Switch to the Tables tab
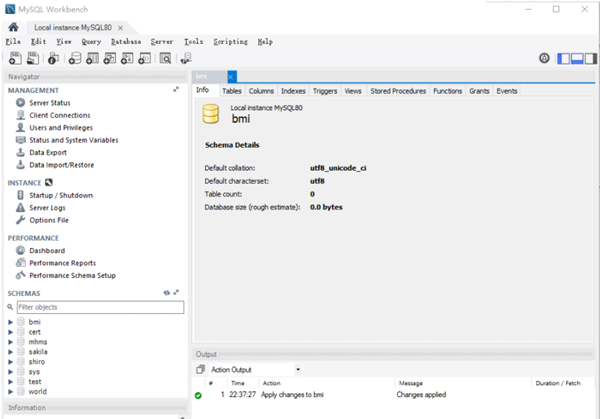This screenshot has width=600, height=419. [x=232, y=91]
